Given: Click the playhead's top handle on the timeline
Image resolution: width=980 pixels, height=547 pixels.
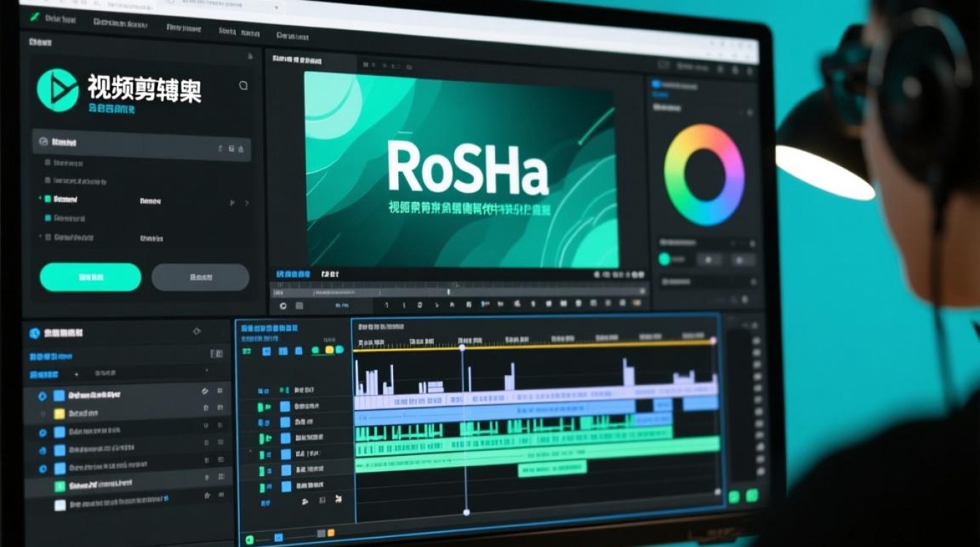Looking at the screenshot, I should 462,347.
